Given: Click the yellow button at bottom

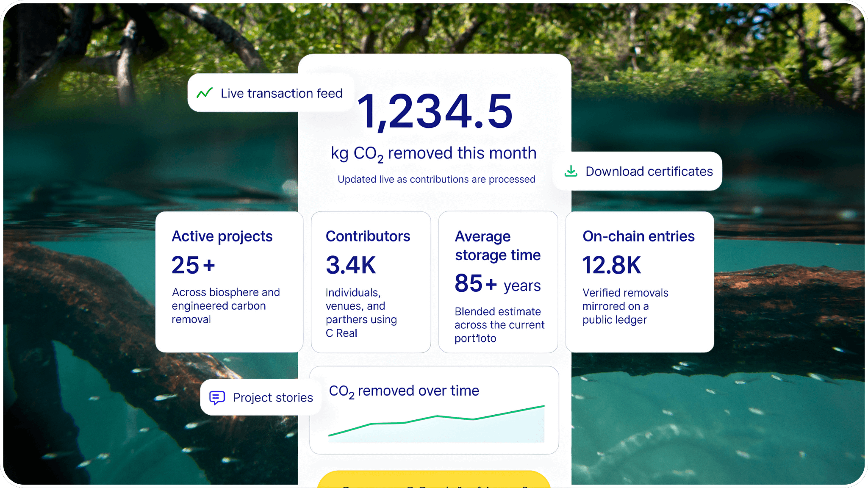Looking at the screenshot, I should 434,479.
